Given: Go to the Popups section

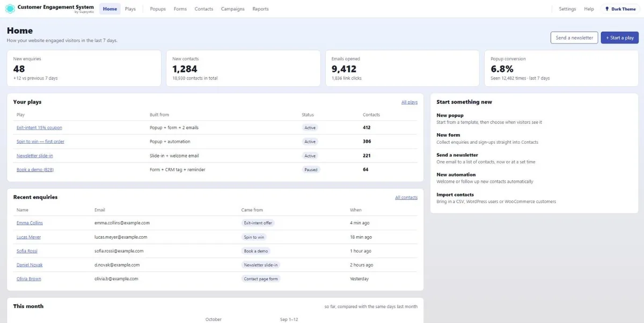Looking at the screenshot, I should coord(158,9).
